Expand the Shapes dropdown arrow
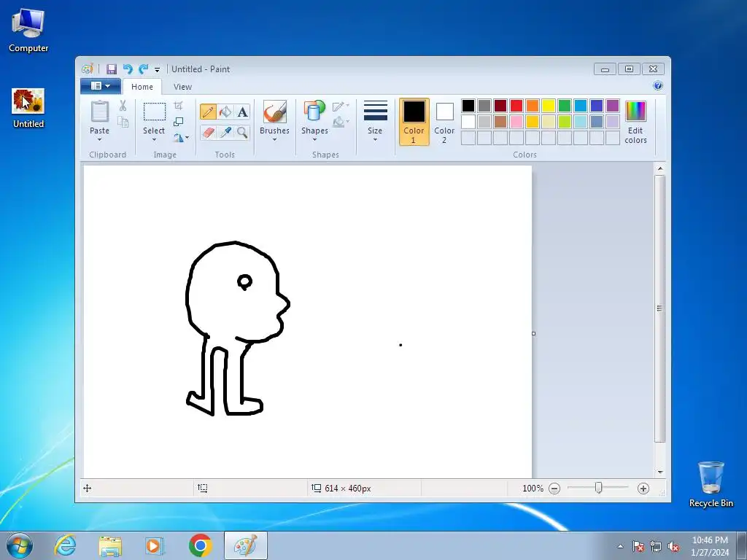 click(x=314, y=139)
